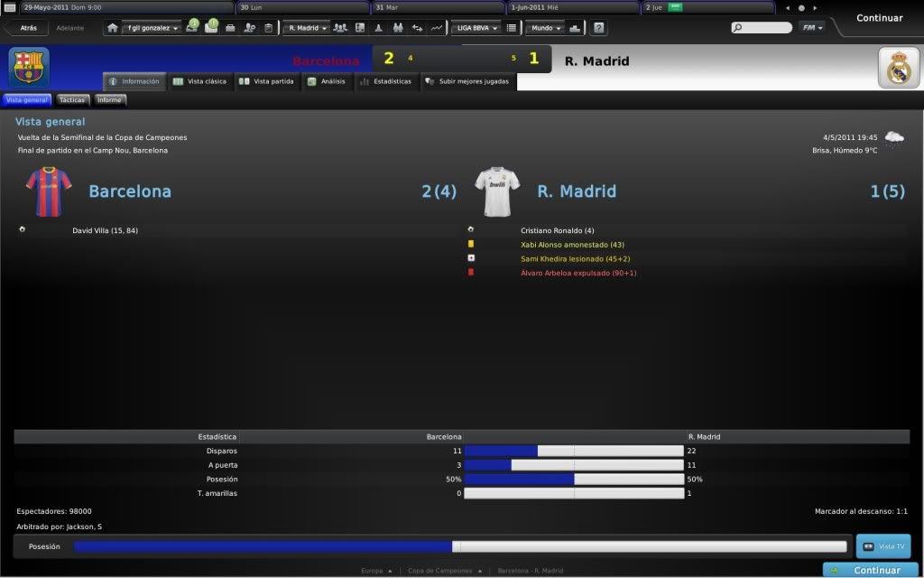Viewport: 924px width, 578px height.
Task: Click the Atrás back button
Action: pos(24,28)
